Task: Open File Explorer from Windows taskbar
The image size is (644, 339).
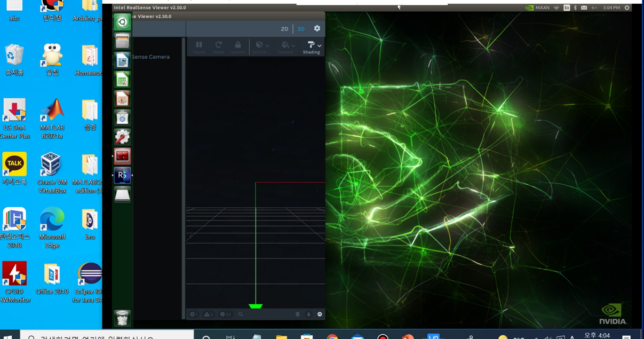Action: [282, 336]
